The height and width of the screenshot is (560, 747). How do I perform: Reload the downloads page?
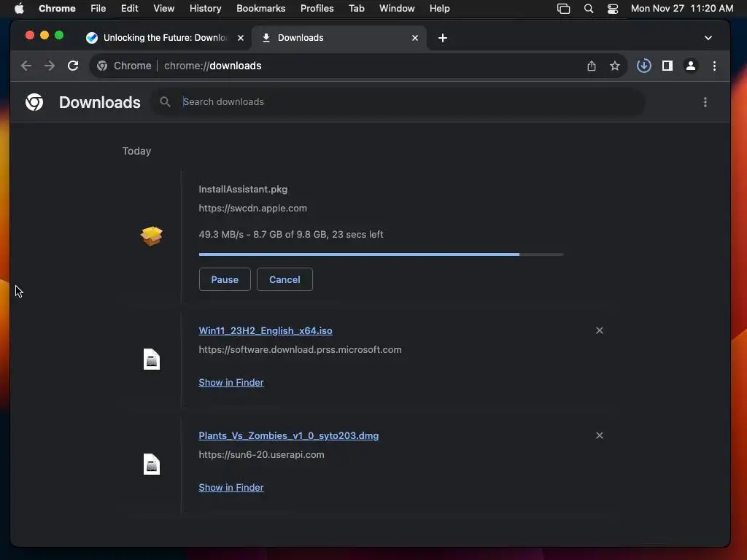click(73, 66)
